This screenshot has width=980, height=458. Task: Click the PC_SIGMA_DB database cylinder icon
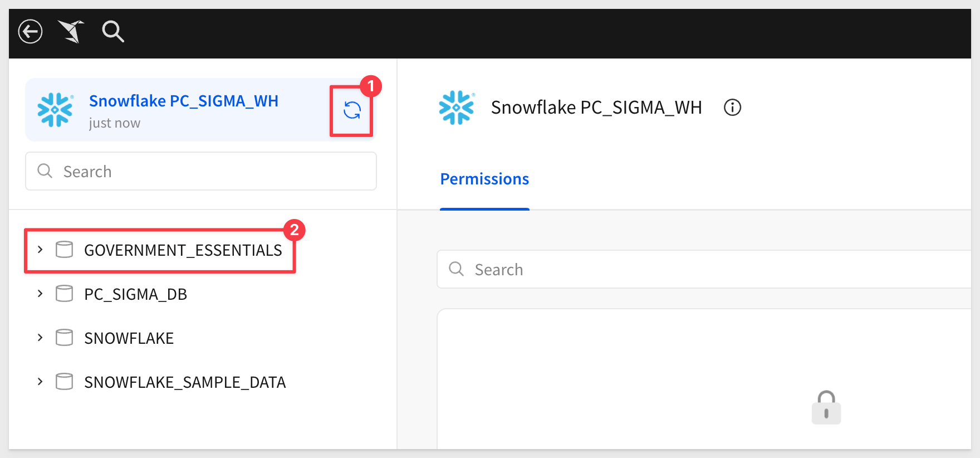click(x=64, y=294)
